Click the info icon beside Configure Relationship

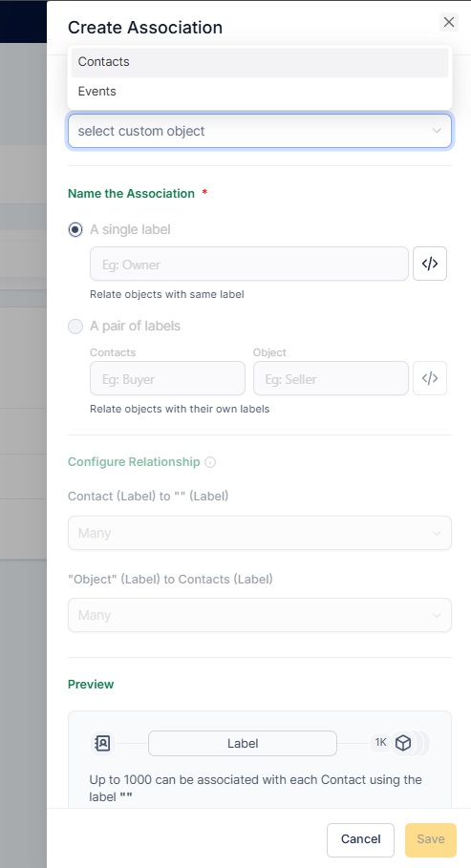pos(210,462)
